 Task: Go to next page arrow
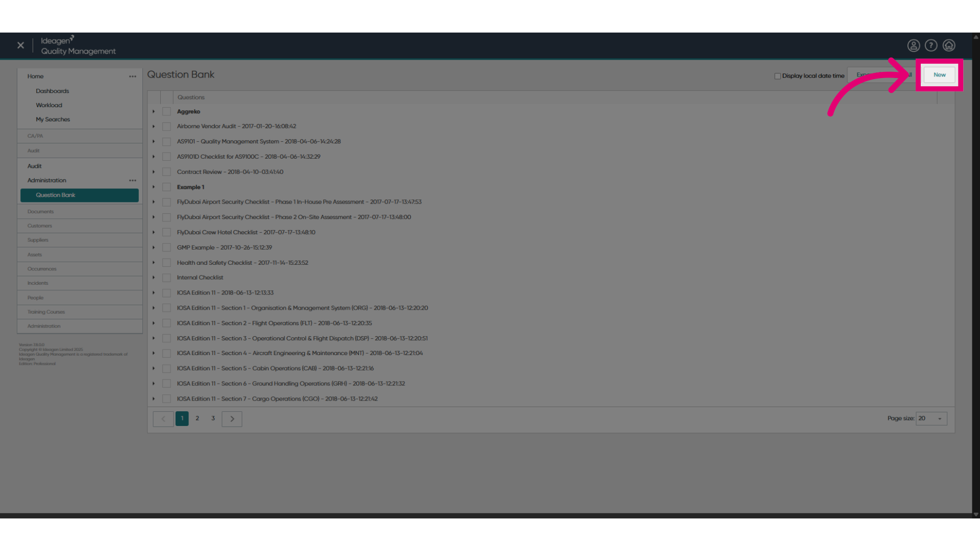point(232,419)
